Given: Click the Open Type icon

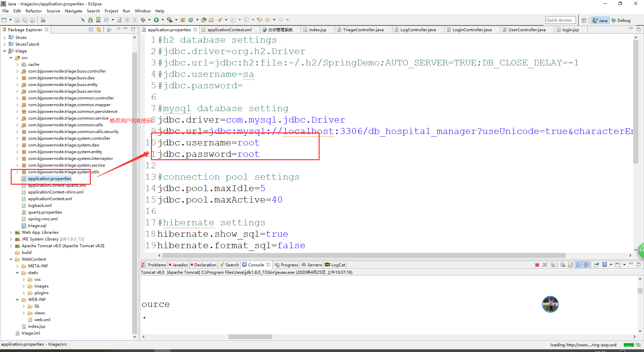Looking at the screenshot, I should click(x=204, y=20).
